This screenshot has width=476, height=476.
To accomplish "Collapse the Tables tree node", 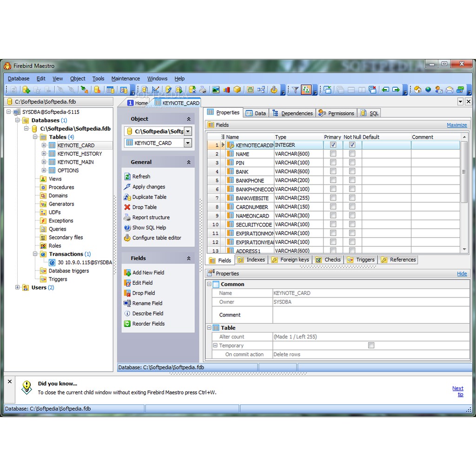I will point(35,137).
